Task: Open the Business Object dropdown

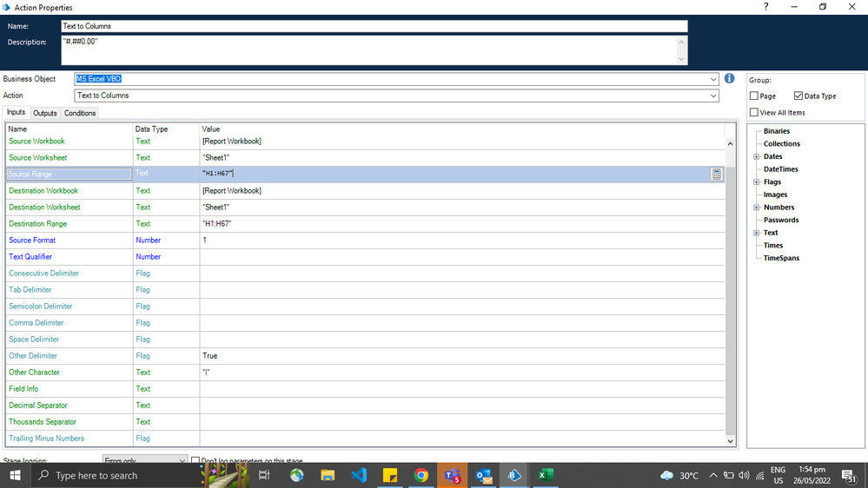Action: click(713, 79)
